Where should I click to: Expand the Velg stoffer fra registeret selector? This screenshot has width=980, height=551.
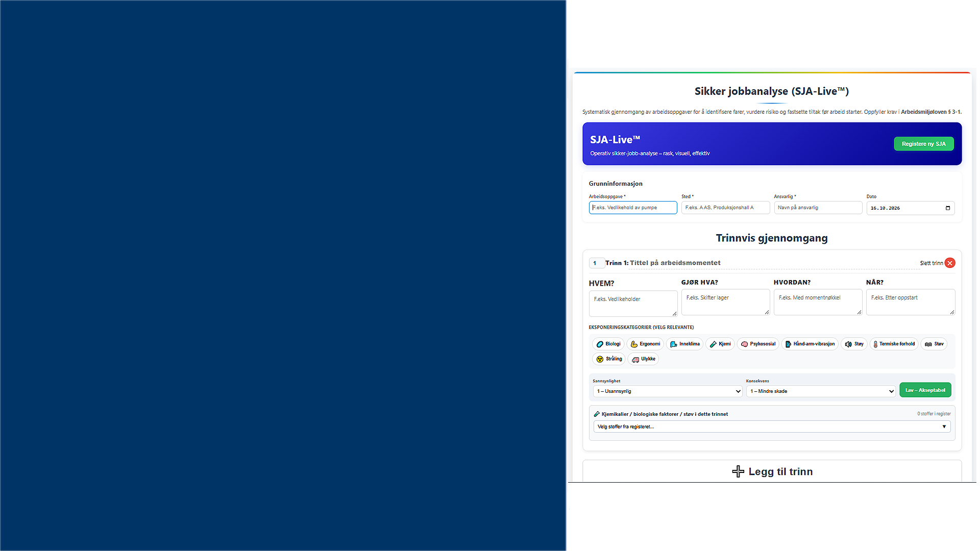[x=772, y=427]
